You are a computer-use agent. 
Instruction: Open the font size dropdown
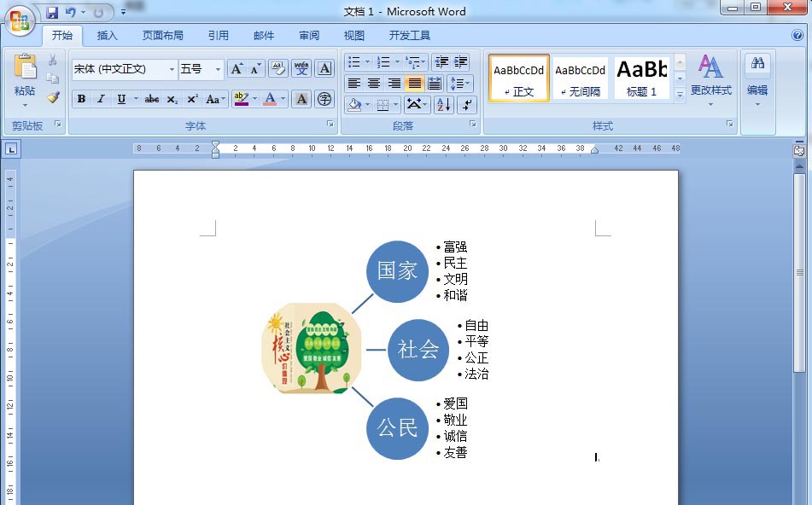click(x=218, y=68)
